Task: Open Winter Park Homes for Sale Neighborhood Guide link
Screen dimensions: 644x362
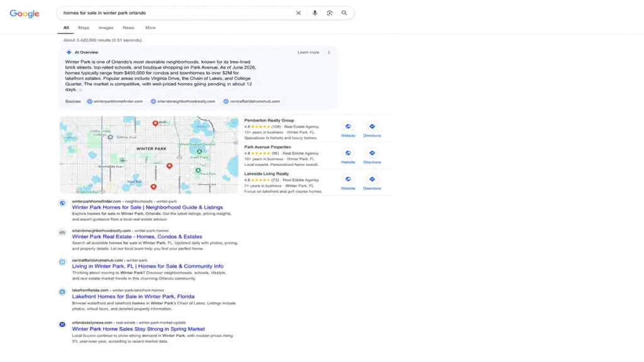Action: tap(147, 207)
